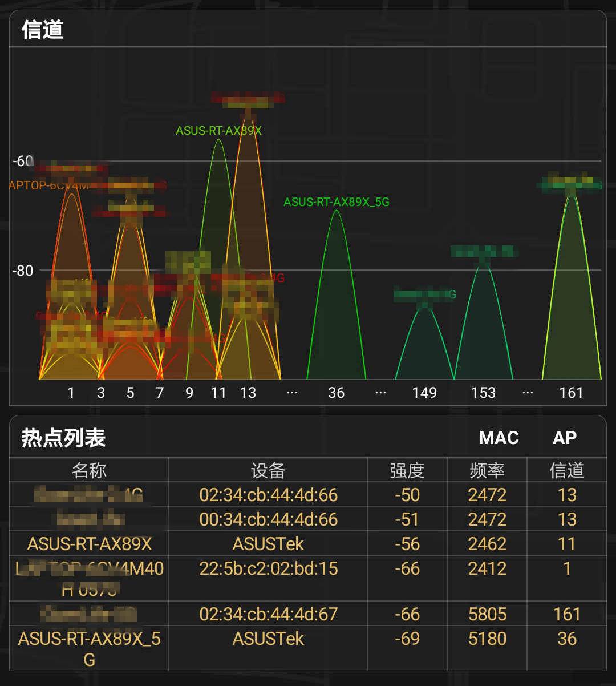Tap channel 161 label on the axis
This screenshot has height=686, width=616.
coord(572,393)
